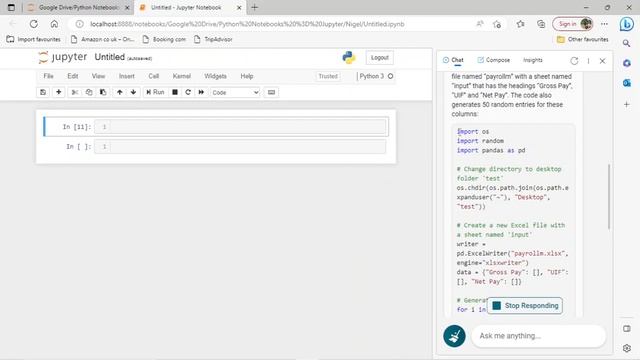
Task: Start new topic with broom icon
Action: click(x=454, y=336)
